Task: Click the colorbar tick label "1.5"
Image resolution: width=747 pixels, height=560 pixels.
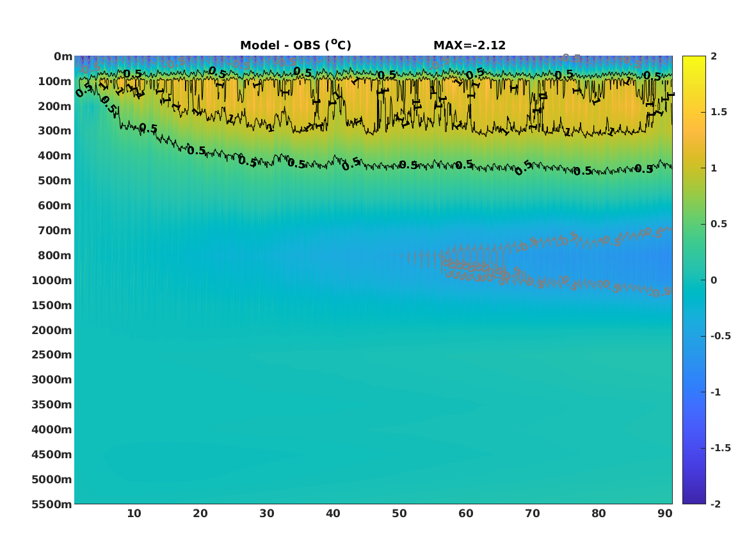Action: [719, 112]
